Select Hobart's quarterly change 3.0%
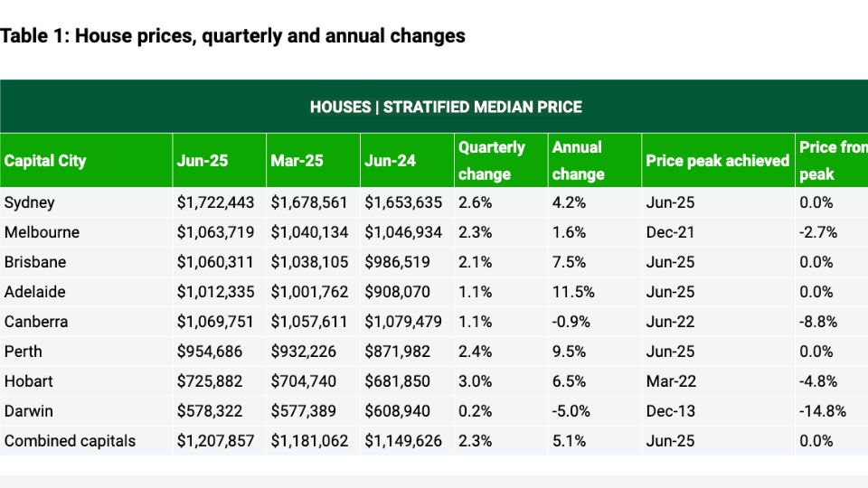 [x=476, y=381]
